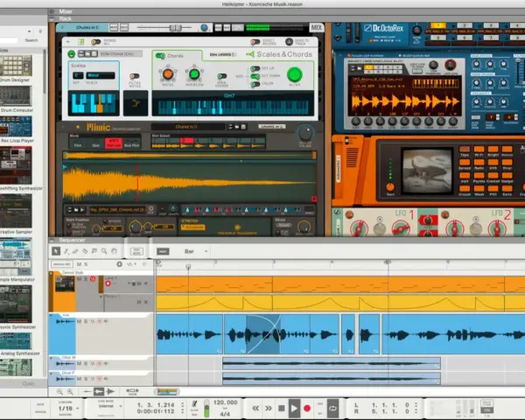Viewport: 525px width, 420px height.
Task: Toggle the Snap button next to Bar
Action: coord(163,251)
